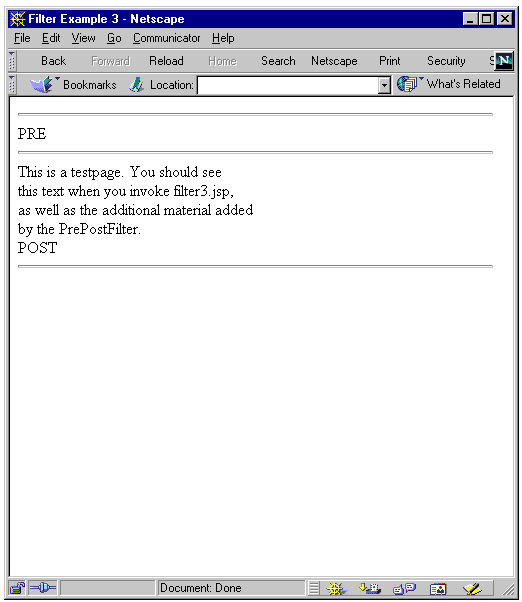Click the security padlock status icon
The width and height of the screenshot is (522, 602).
(x=17, y=588)
